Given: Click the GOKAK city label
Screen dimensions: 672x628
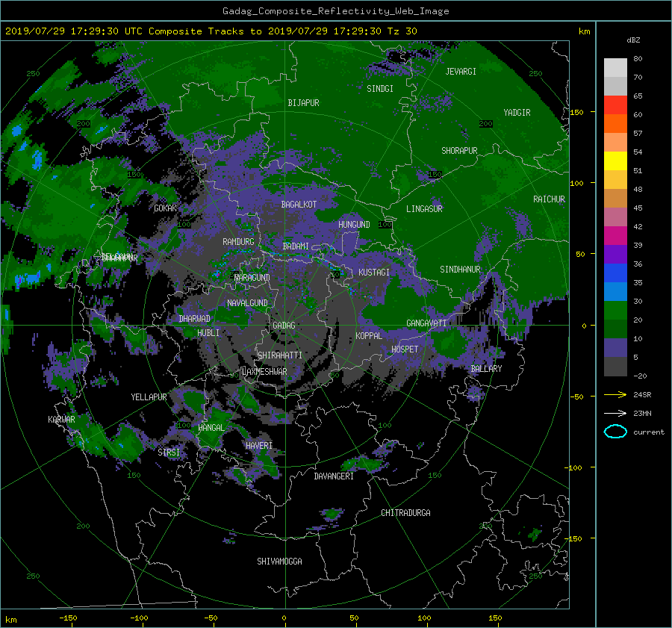Looking at the screenshot, I should [x=166, y=208].
